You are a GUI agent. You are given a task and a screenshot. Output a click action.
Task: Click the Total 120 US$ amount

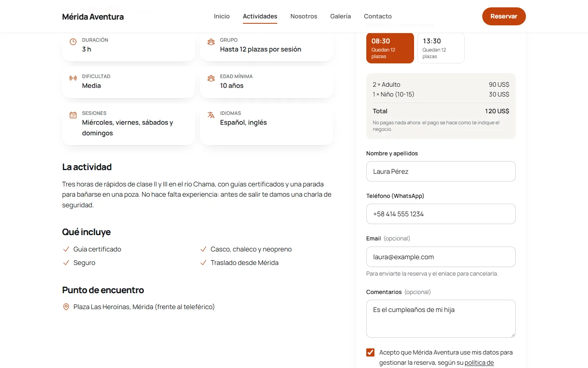[497, 111]
